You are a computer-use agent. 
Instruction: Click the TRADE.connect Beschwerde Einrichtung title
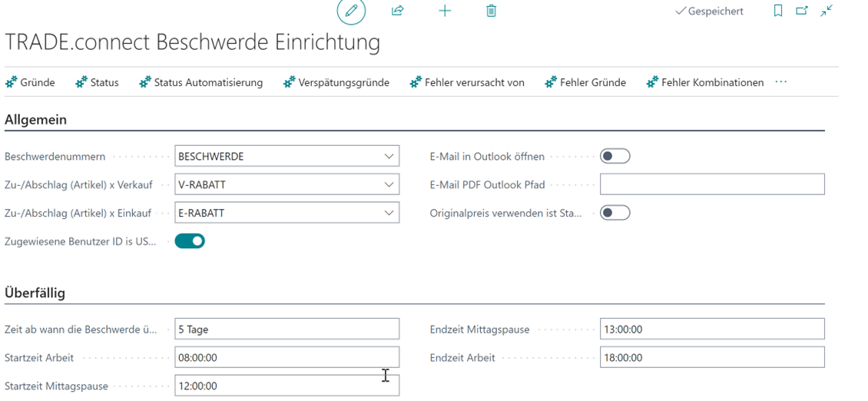click(192, 43)
